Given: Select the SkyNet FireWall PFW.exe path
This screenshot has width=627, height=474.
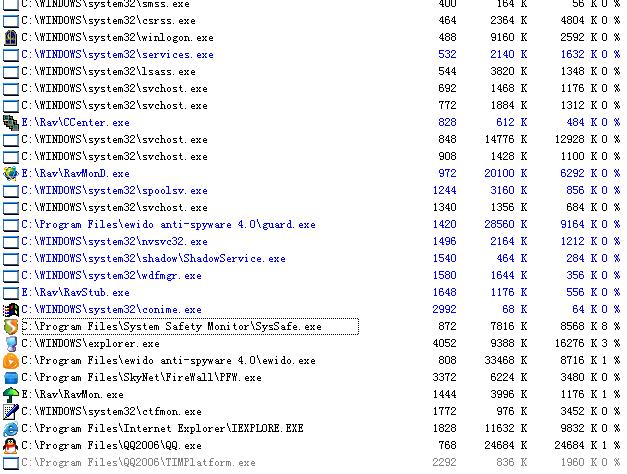Looking at the screenshot, I should pyautogui.click(x=142, y=378).
